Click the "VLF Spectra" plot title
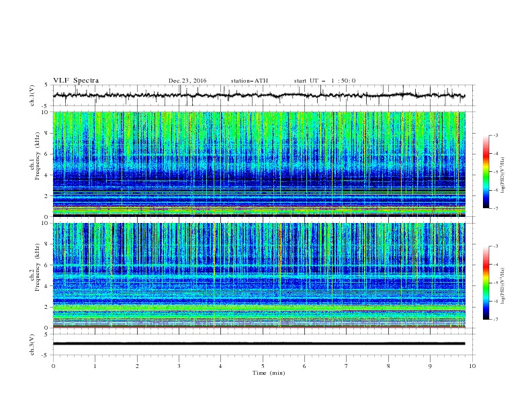The width and height of the screenshot is (532, 411). (x=76, y=81)
